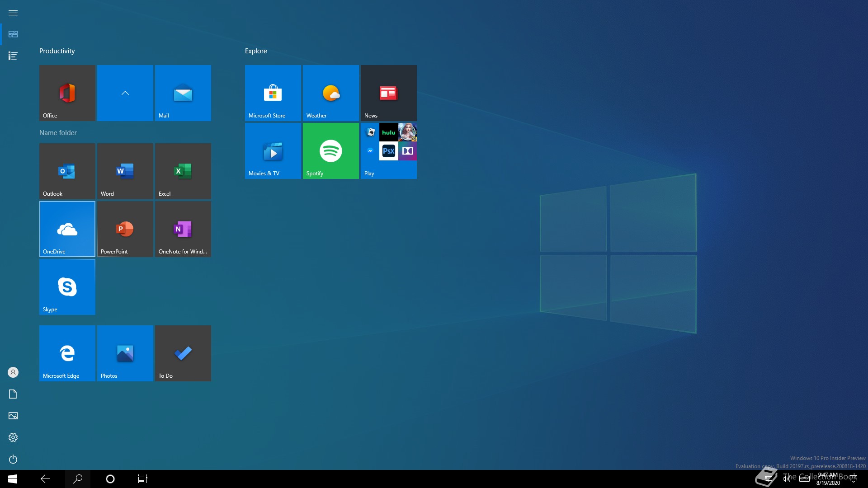Expand the Start hamburger menu
This screenshot has width=868, height=488.
pos(13,13)
